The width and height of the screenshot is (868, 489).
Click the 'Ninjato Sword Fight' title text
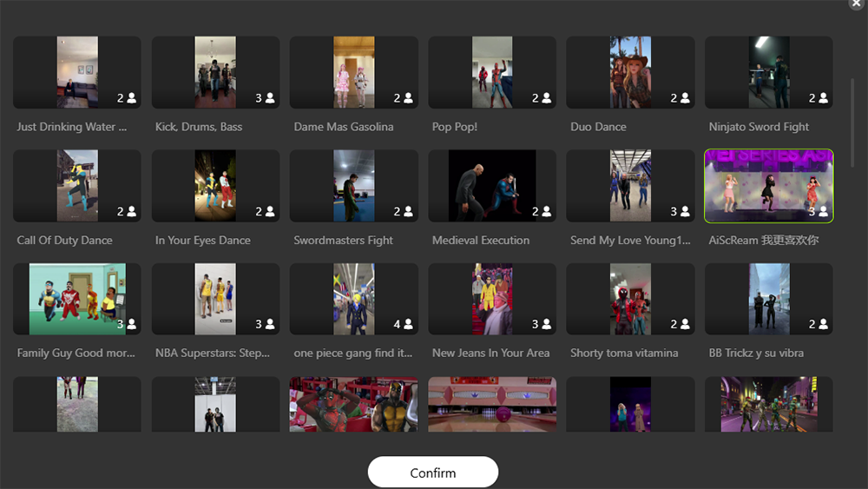point(759,127)
